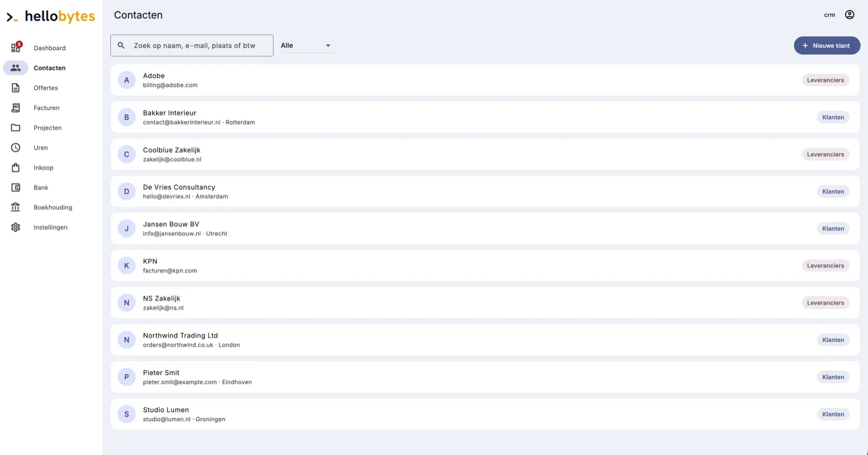
Task: Open the KPN contact name
Action: click(x=150, y=262)
